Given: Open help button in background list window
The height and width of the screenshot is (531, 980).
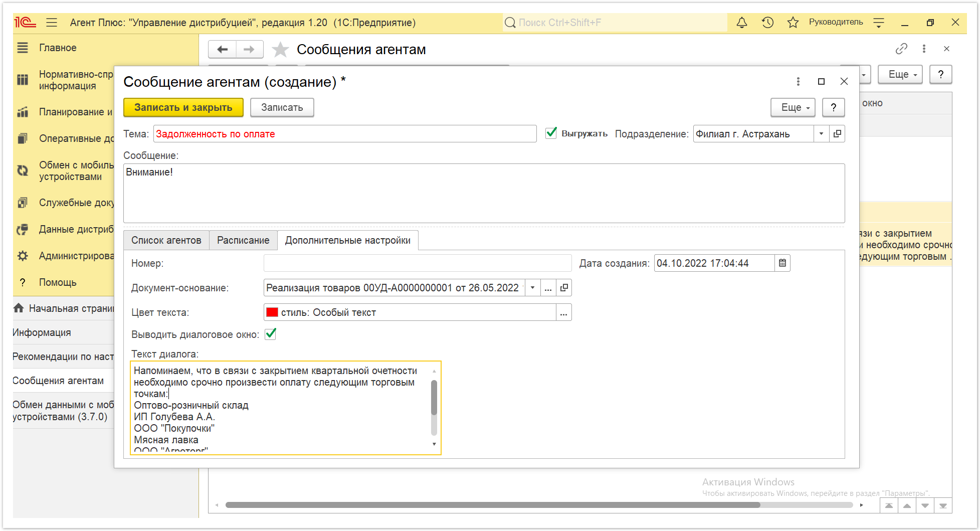Looking at the screenshot, I should (x=941, y=74).
